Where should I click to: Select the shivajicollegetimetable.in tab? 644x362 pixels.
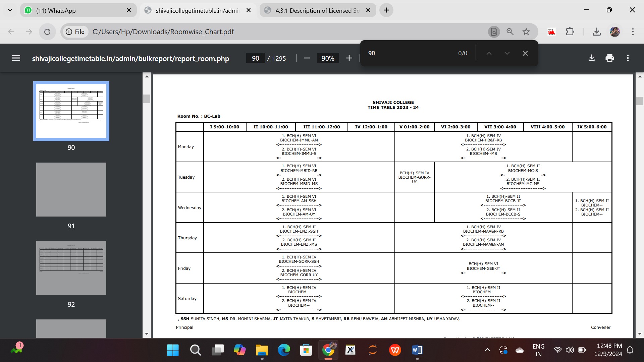198,10
